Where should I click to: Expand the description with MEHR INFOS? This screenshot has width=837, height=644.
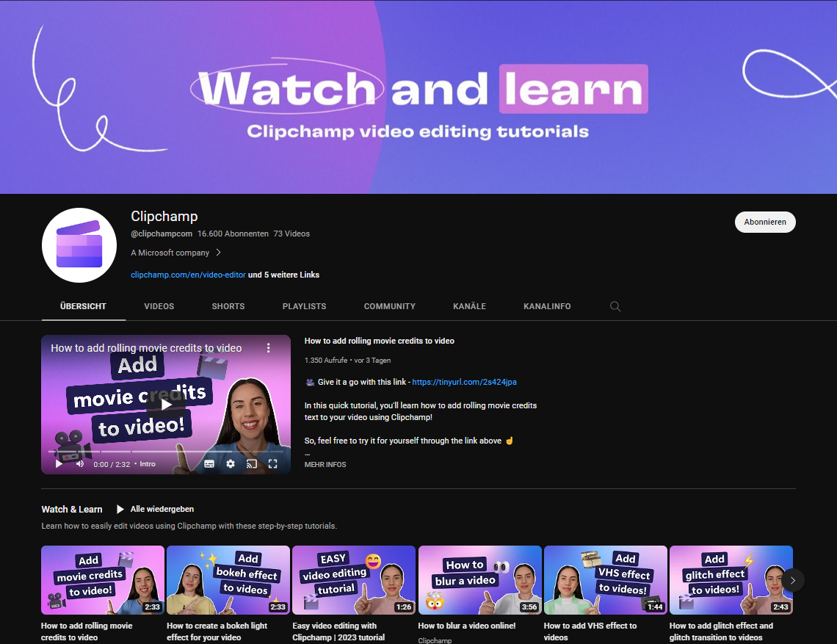(x=325, y=465)
